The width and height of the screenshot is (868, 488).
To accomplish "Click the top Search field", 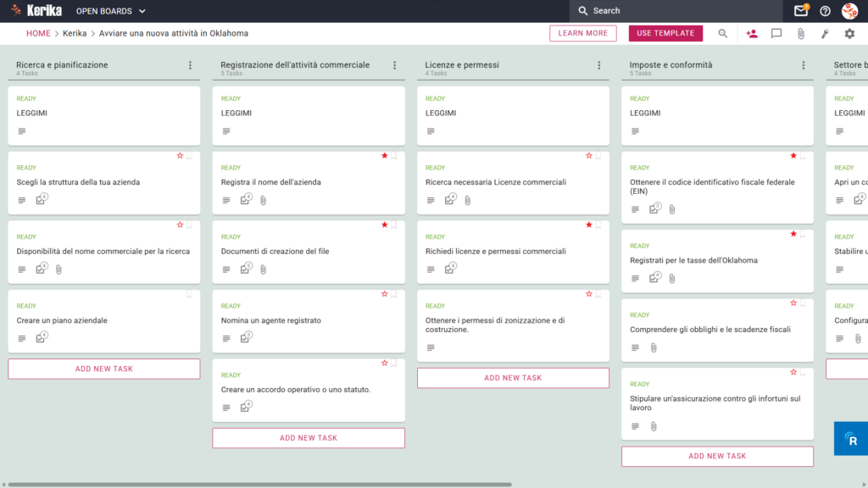I will pyautogui.click(x=676, y=10).
